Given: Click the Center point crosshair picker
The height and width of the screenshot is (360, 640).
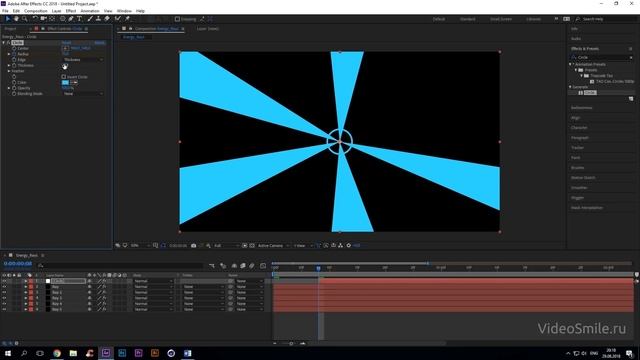Looking at the screenshot, I should pos(65,48).
